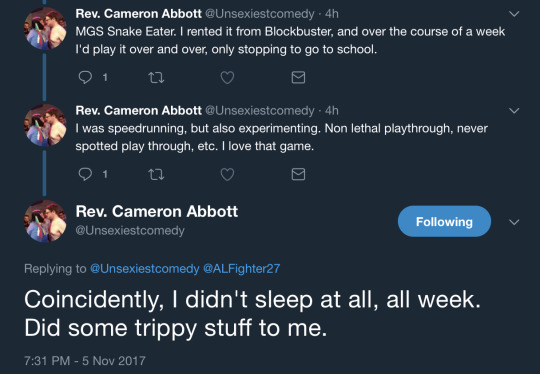This screenshot has height=374, width=540.
Task: Open the 4h timestamp on the speedrunning tweet
Action: (x=332, y=111)
